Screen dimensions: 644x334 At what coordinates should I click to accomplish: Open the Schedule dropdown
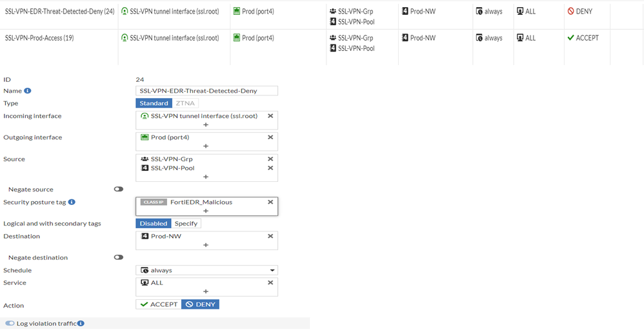[206, 271]
